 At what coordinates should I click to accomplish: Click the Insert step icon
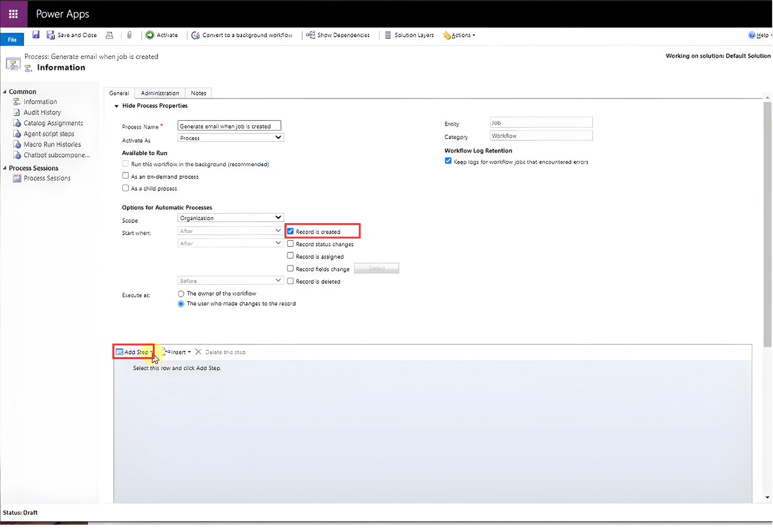tap(166, 352)
